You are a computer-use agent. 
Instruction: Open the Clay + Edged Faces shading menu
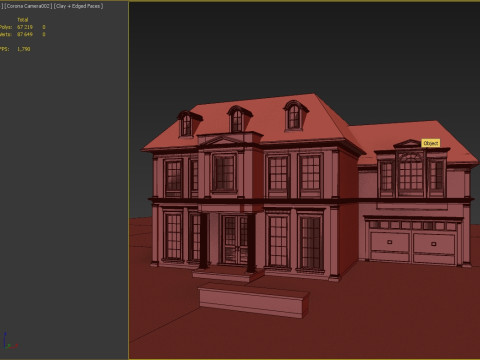[x=79, y=6]
